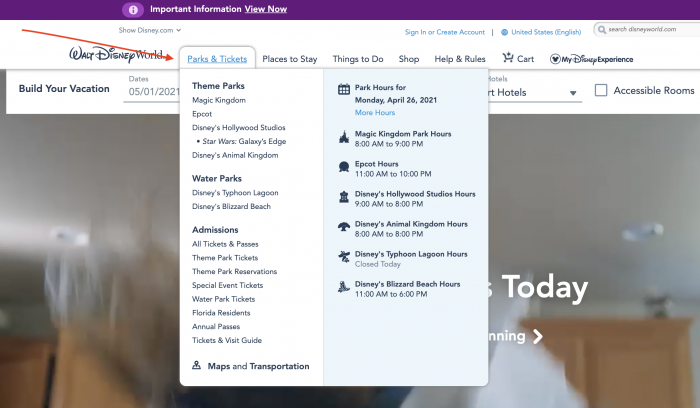Click United States (English) language link
700x408 pixels.
pos(546,32)
